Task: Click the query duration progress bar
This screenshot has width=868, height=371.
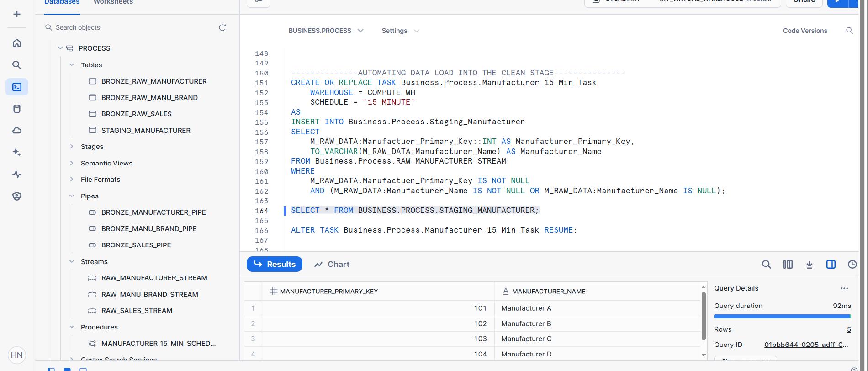Action: [783, 316]
